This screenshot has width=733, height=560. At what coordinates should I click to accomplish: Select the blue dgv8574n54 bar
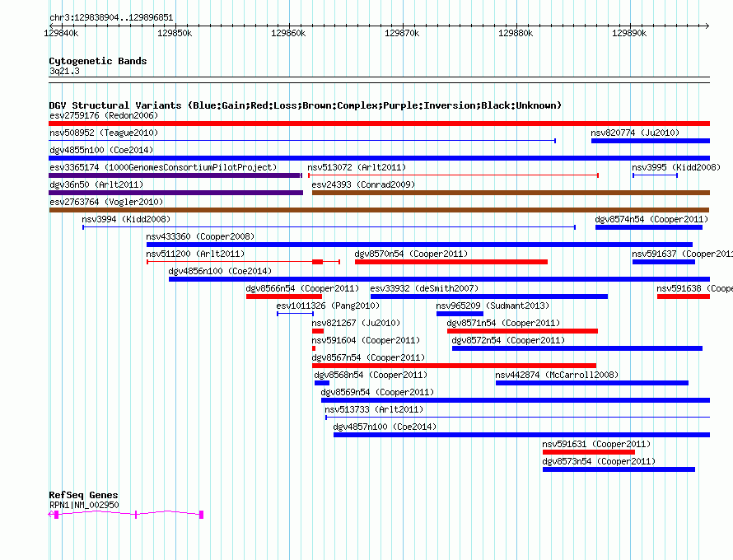(x=649, y=227)
